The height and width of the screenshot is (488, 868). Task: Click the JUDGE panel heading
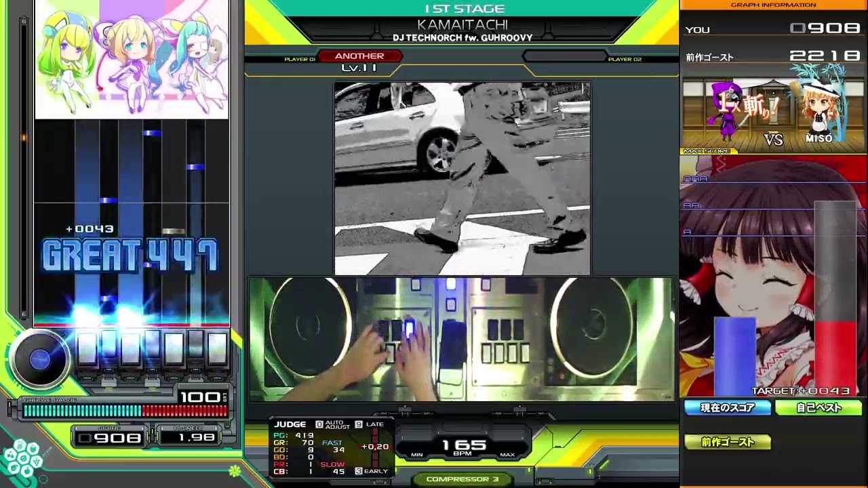click(290, 424)
